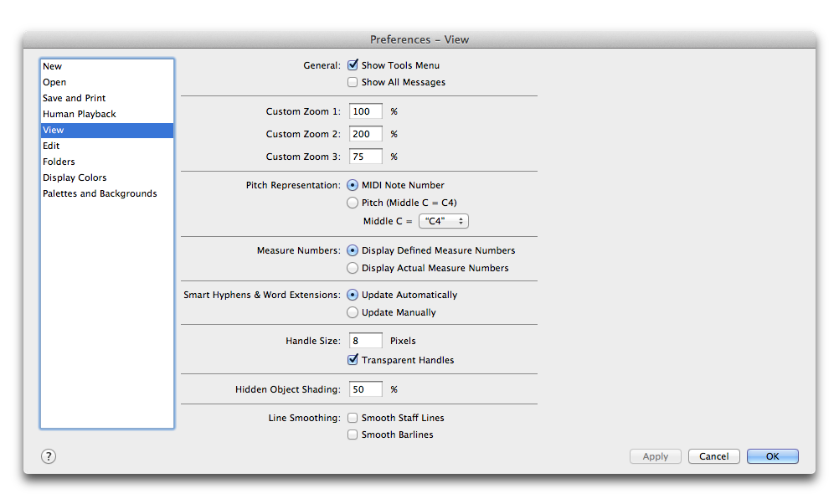Open the Display Colors preferences section
Image resolution: width=839 pixels, height=504 pixels.
coord(75,177)
